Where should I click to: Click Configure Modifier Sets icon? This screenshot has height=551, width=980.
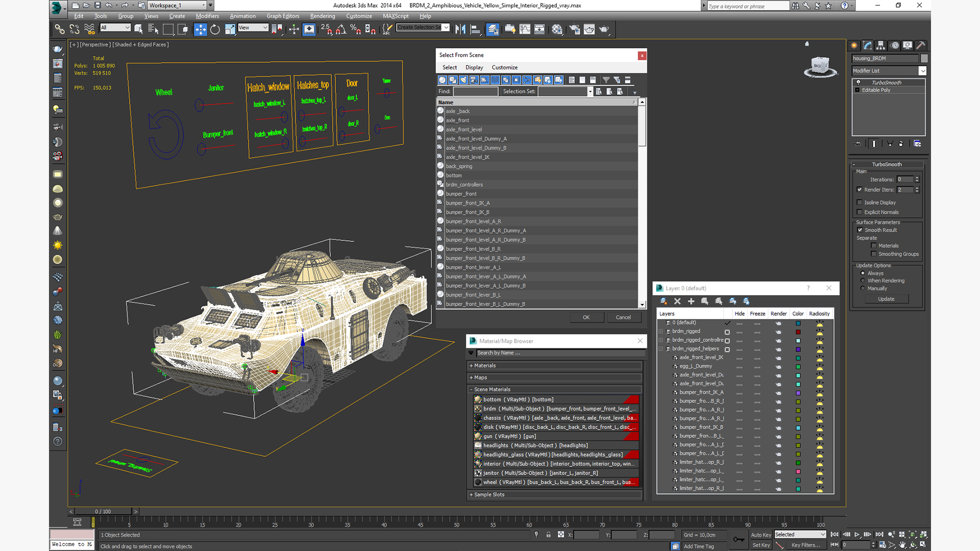pyautogui.click(x=917, y=144)
